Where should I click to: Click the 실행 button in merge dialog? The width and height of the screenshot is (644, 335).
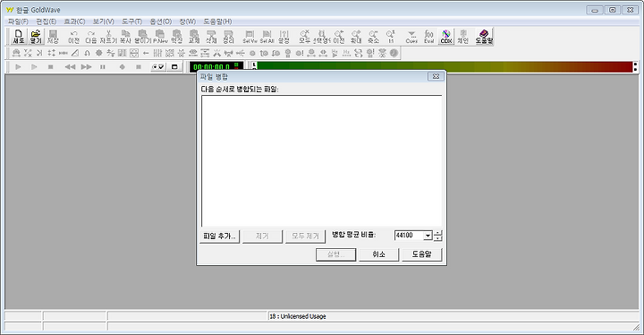336,254
